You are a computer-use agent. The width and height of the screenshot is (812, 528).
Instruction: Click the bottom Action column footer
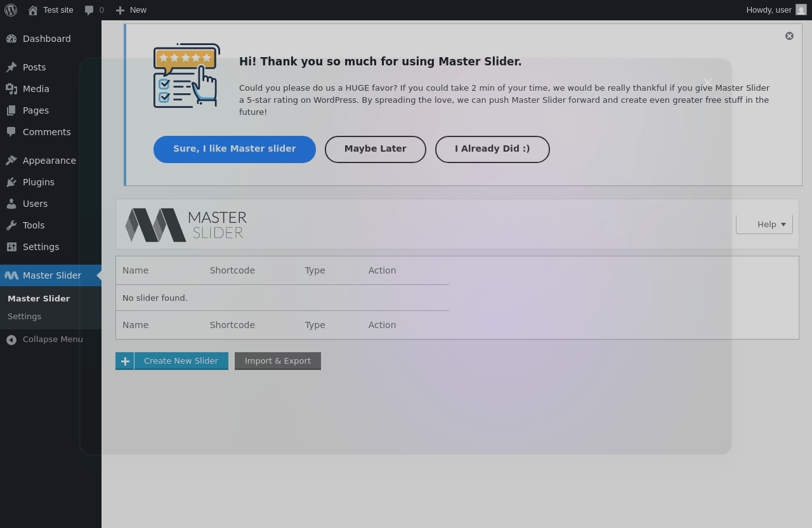382,325
